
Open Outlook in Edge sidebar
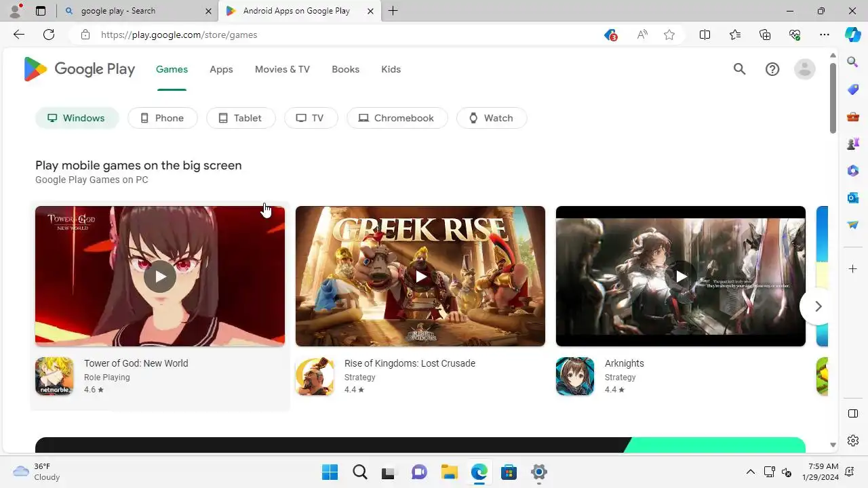click(853, 198)
